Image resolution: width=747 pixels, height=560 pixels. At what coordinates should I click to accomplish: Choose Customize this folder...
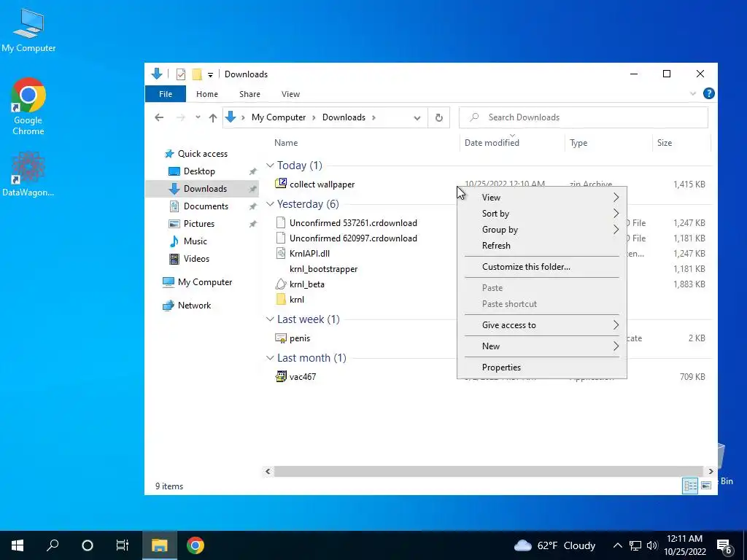pyautogui.click(x=542, y=267)
